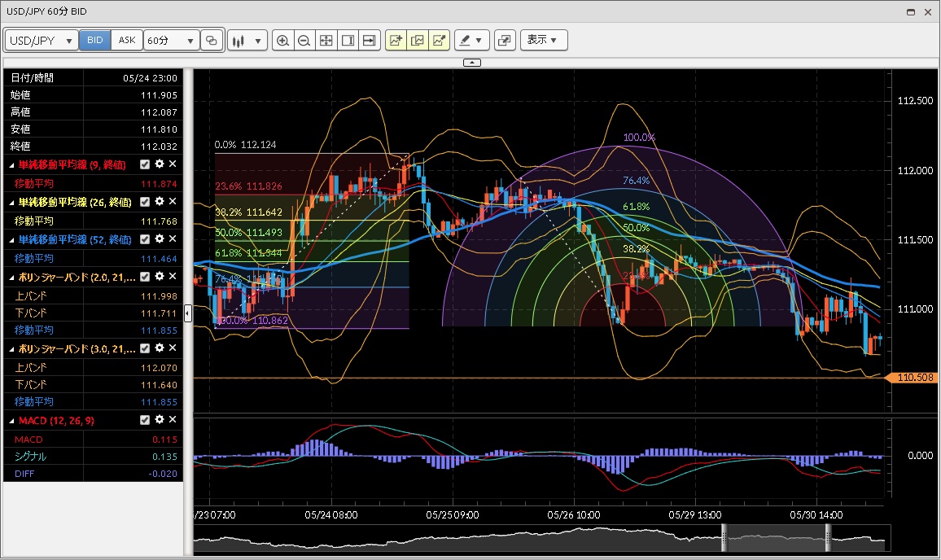The image size is (941, 560).
Task: Open the 60分 timeframe dropdown
Action: (171, 40)
